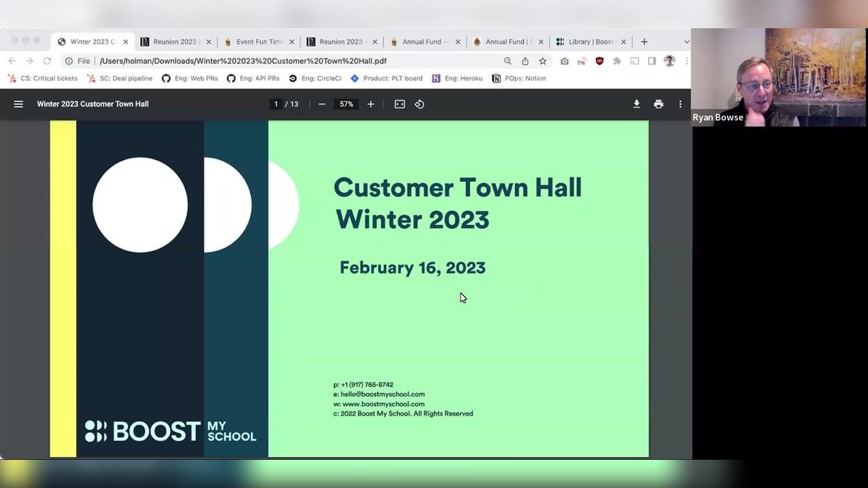868x488 pixels.
Task: Zoom in on the PDF
Action: pyautogui.click(x=370, y=104)
